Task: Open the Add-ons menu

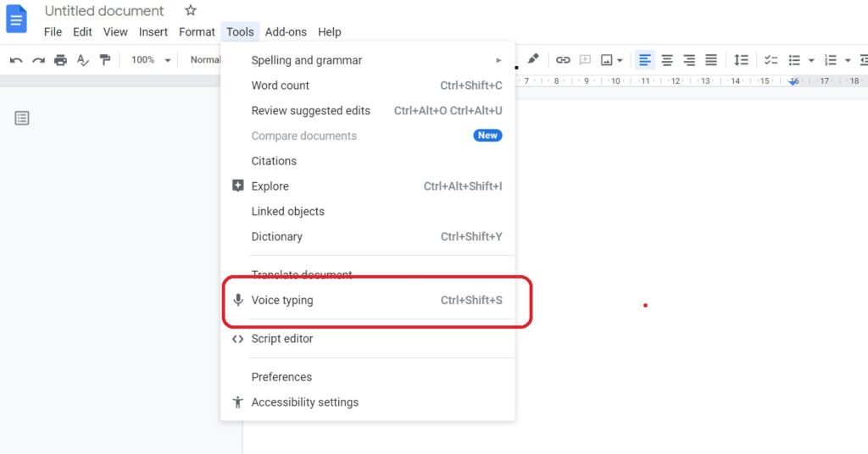Action: pos(286,32)
